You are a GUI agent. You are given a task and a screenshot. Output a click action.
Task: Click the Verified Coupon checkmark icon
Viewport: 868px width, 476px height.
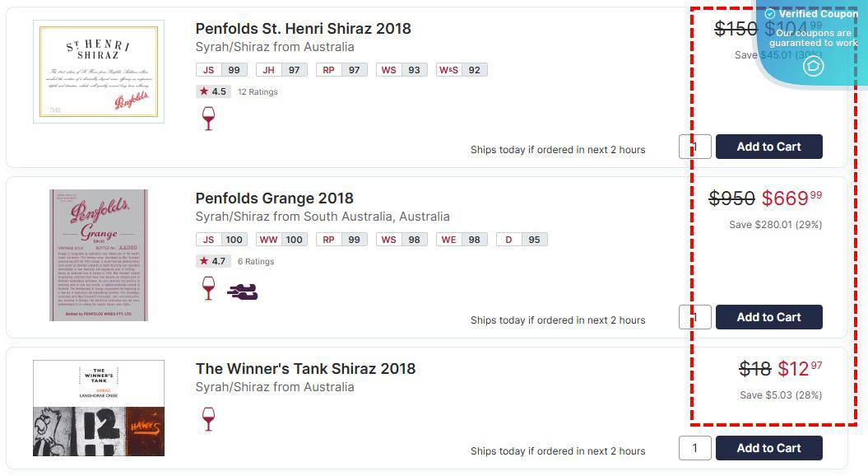[x=770, y=14]
